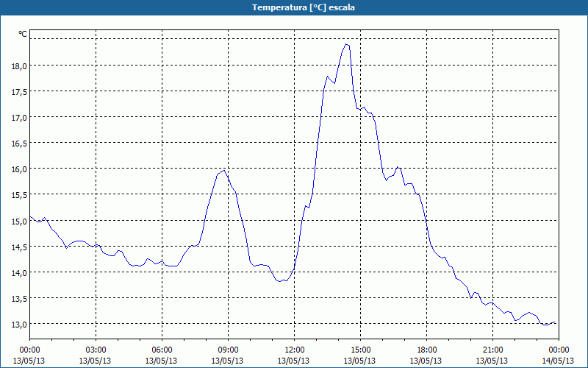Image resolution: width=588 pixels, height=368 pixels.
Task: Select the 17,5 axis label
Action: pyautogui.click(x=19, y=92)
